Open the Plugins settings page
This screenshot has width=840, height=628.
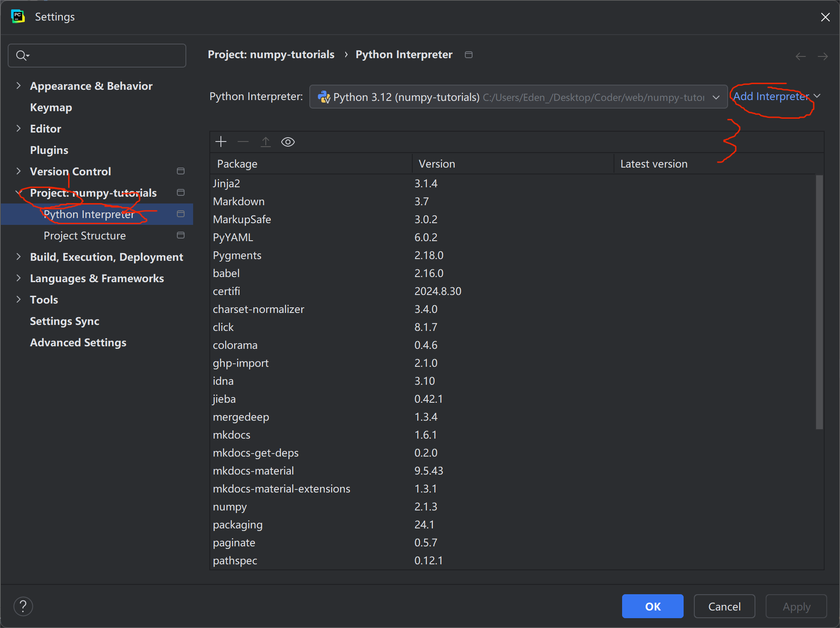pos(49,150)
